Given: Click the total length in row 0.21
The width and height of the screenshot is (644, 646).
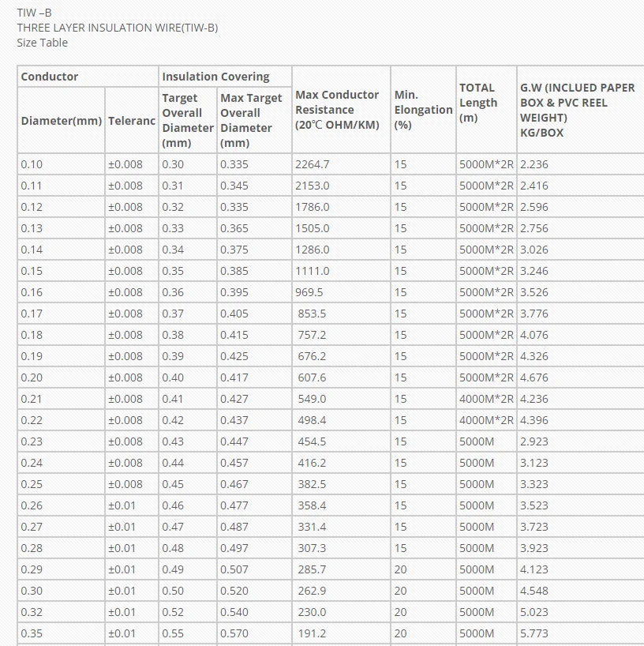Looking at the screenshot, I should 487,400.
